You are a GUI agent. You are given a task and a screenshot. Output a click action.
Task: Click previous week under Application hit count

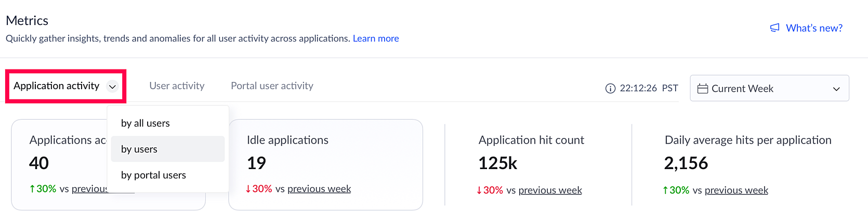click(x=550, y=190)
